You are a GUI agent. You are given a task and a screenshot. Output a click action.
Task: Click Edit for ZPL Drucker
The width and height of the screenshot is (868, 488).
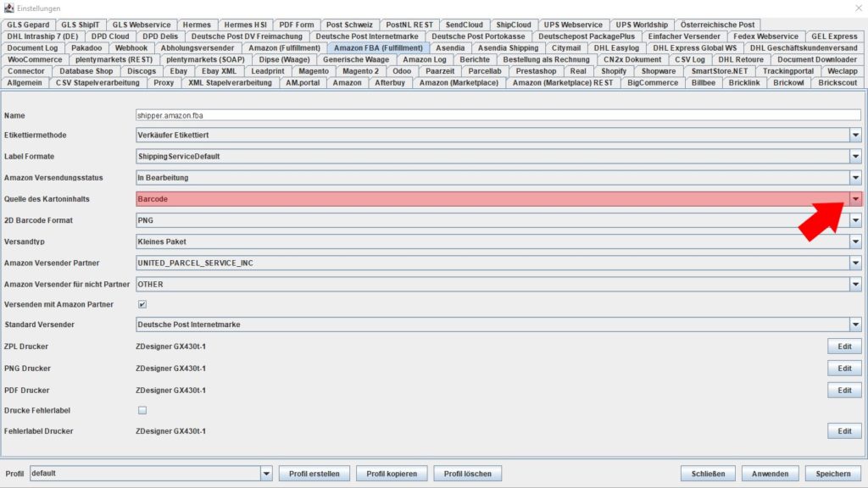click(844, 347)
